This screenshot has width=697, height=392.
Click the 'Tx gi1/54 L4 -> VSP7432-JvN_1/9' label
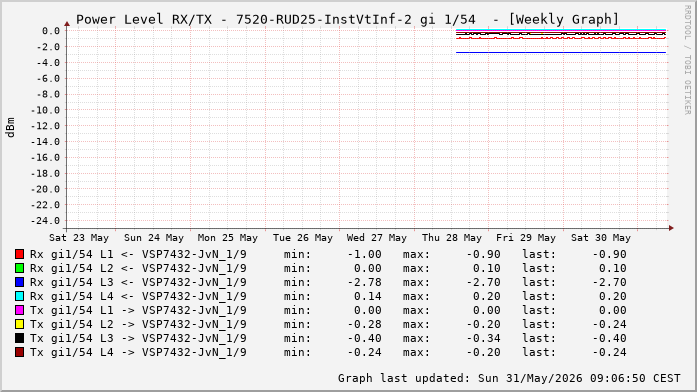[x=138, y=352]
